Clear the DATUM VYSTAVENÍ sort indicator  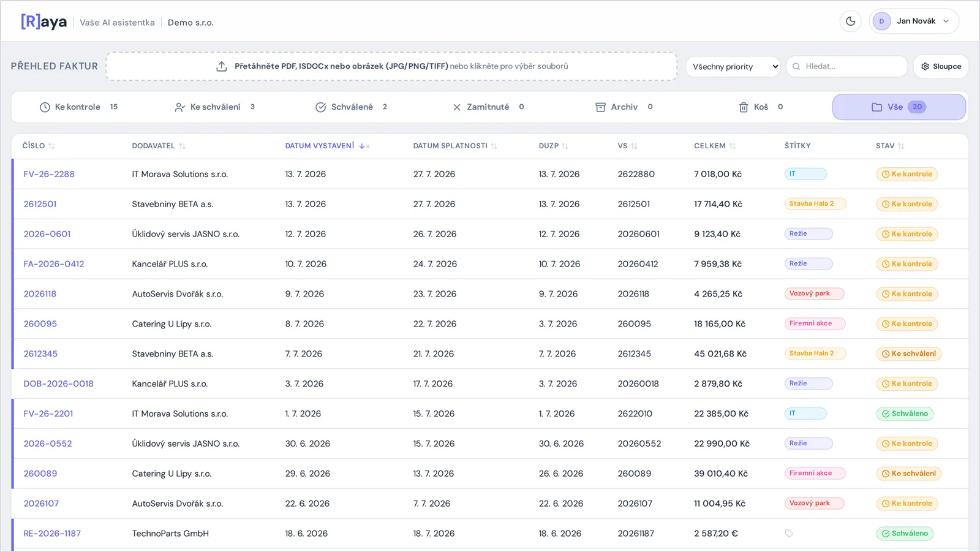pyautogui.click(x=367, y=146)
